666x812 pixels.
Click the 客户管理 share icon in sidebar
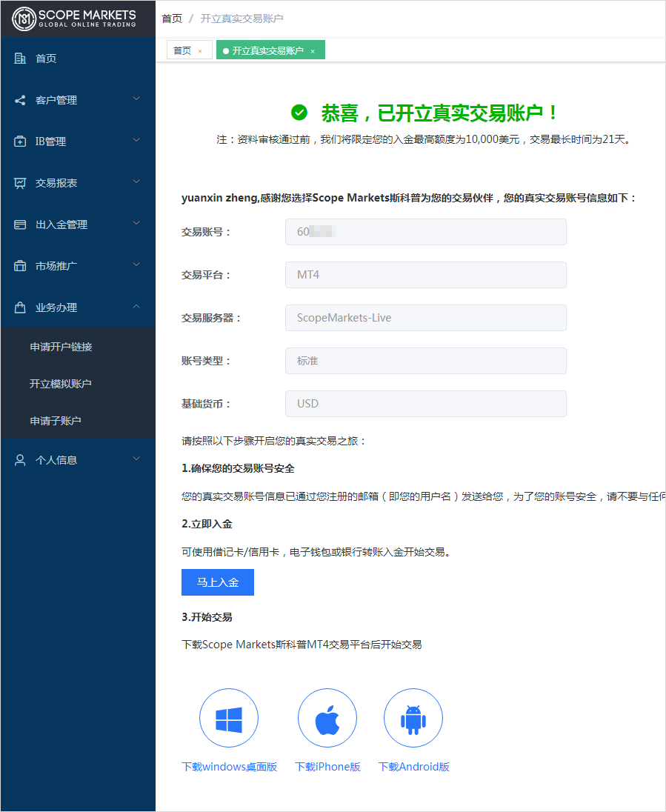tap(19, 99)
